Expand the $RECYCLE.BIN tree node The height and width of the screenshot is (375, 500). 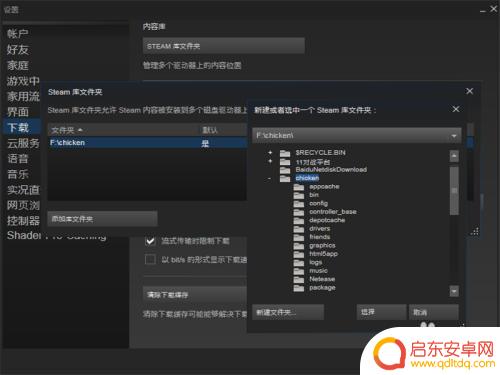coord(270,152)
